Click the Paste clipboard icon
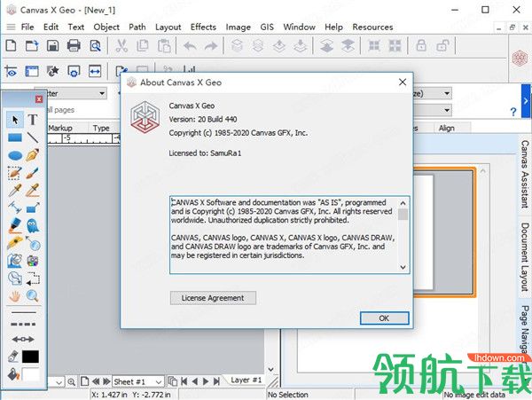 pyautogui.click(x=164, y=45)
